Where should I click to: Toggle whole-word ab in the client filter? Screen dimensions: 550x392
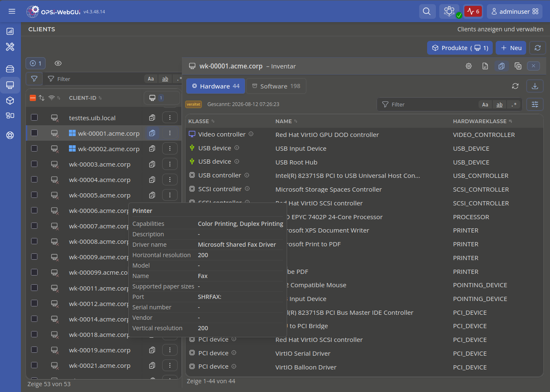click(165, 79)
